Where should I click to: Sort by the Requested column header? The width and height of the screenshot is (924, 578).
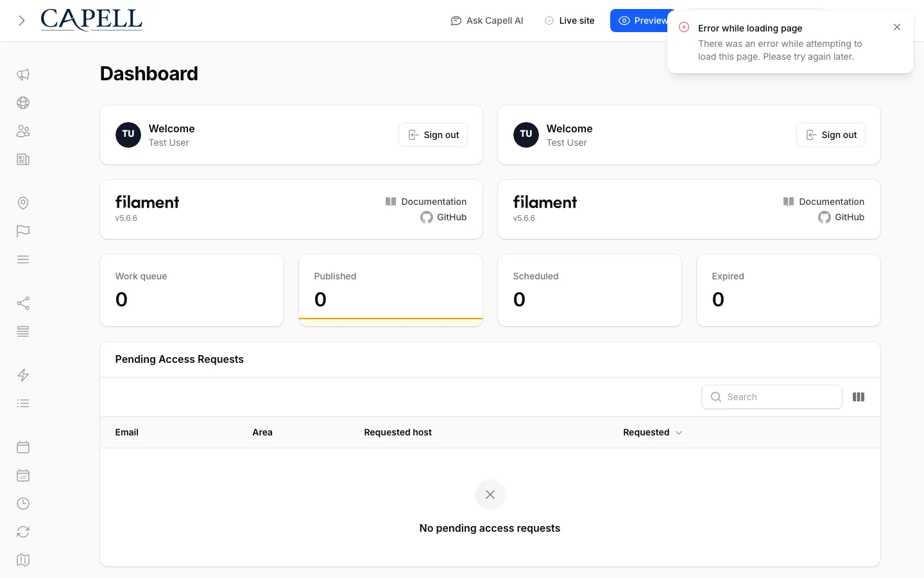(x=653, y=432)
